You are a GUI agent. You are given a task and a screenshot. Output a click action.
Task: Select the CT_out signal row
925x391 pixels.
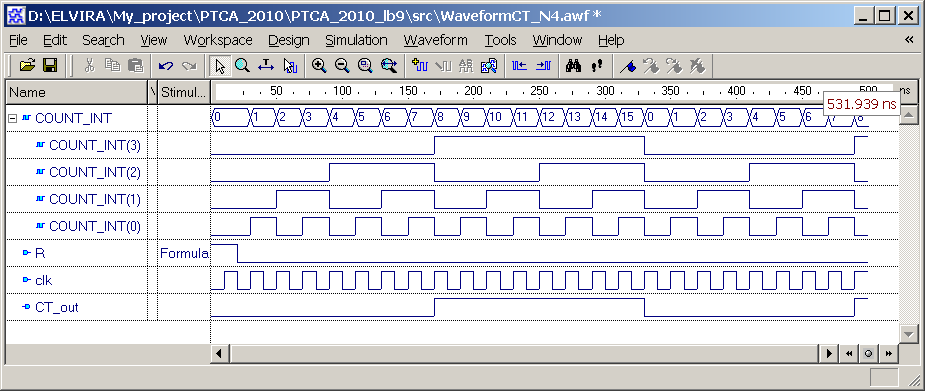(57, 307)
